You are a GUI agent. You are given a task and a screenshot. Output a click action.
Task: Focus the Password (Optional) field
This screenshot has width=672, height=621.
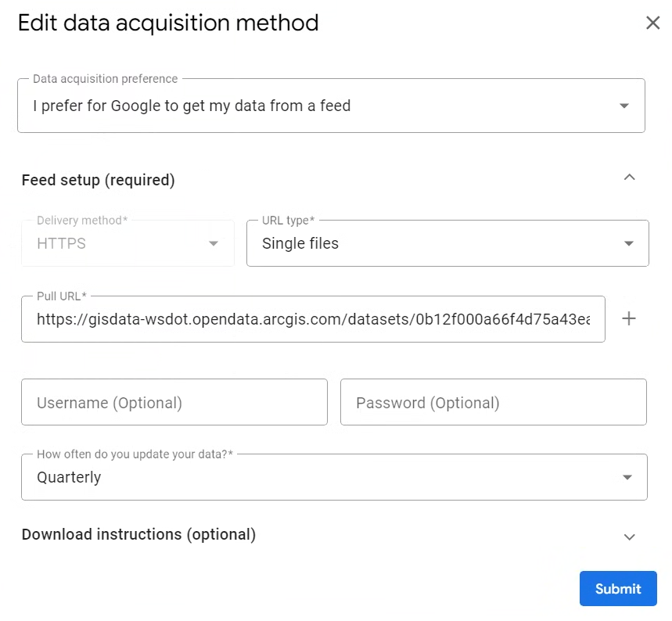click(x=493, y=403)
